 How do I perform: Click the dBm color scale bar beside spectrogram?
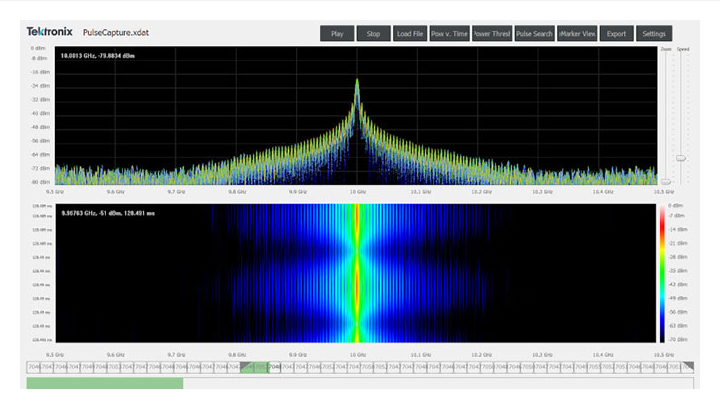point(662,274)
